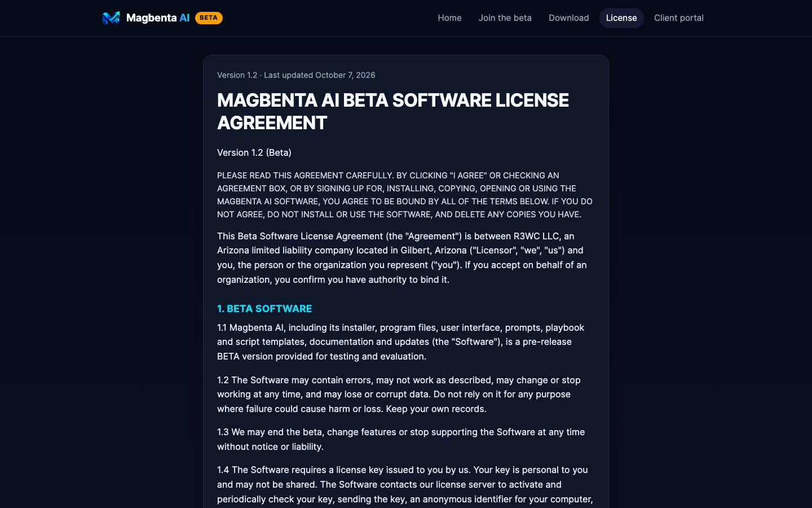Image resolution: width=812 pixels, height=508 pixels.
Task: Click the '1. BETA SOFTWARE' section heading
Action: point(264,309)
